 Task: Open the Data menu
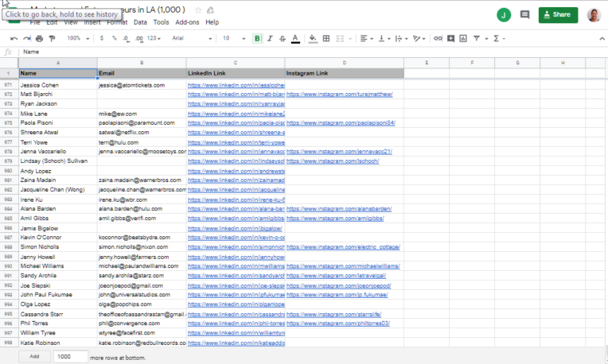click(140, 22)
